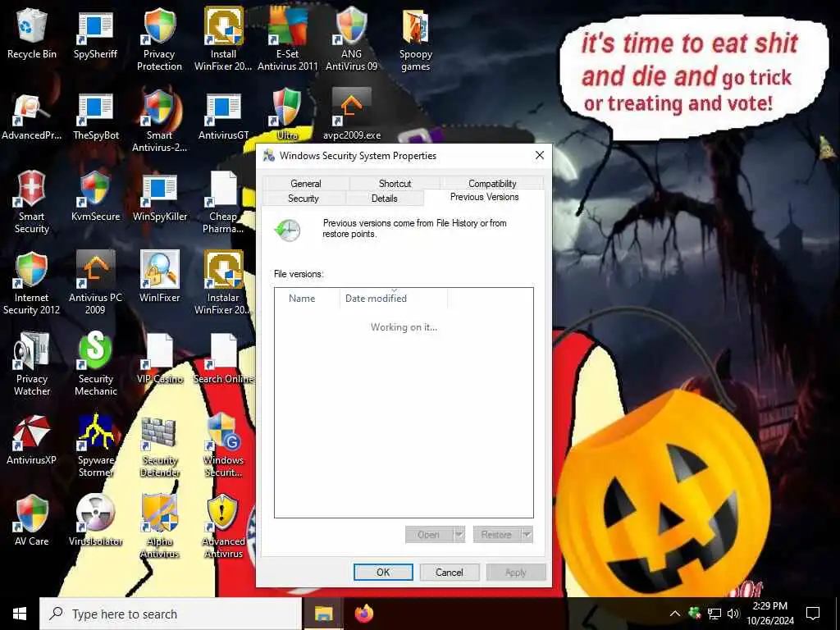Select the AntivirusGT shortcut

pyautogui.click(x=223, y=116)
